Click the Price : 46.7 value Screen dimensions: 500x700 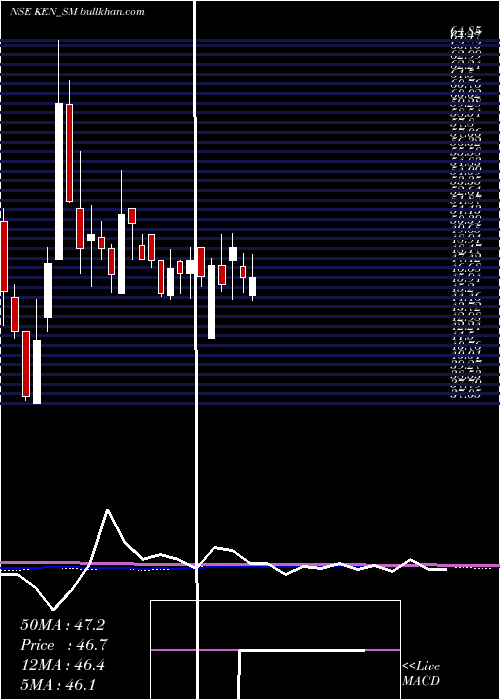(x=64, y=645)
